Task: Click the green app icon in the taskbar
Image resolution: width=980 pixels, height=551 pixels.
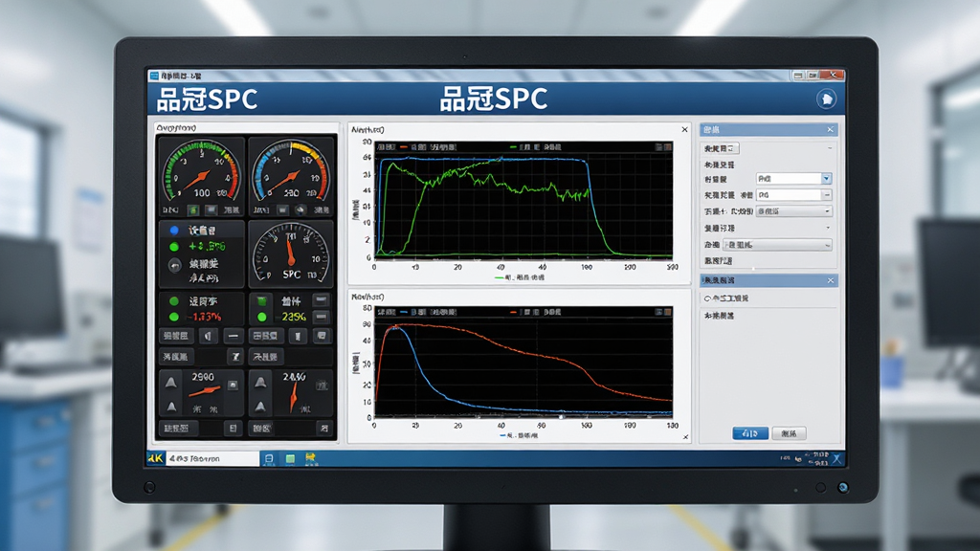Action: click(290, 459)
